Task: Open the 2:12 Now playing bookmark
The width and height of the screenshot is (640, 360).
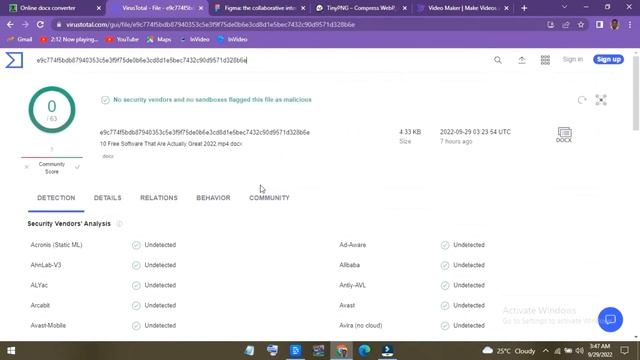Action: pos(69,40)
